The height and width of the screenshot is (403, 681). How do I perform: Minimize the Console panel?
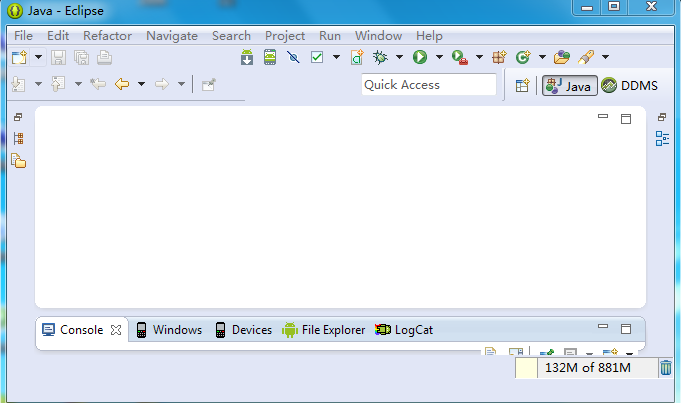pos(603,326)
